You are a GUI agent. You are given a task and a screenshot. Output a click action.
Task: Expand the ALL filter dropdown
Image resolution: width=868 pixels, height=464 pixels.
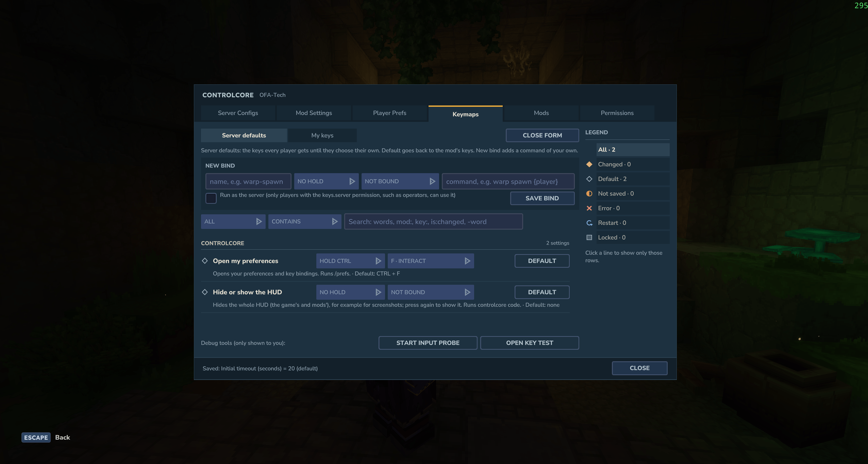(233, 221)
